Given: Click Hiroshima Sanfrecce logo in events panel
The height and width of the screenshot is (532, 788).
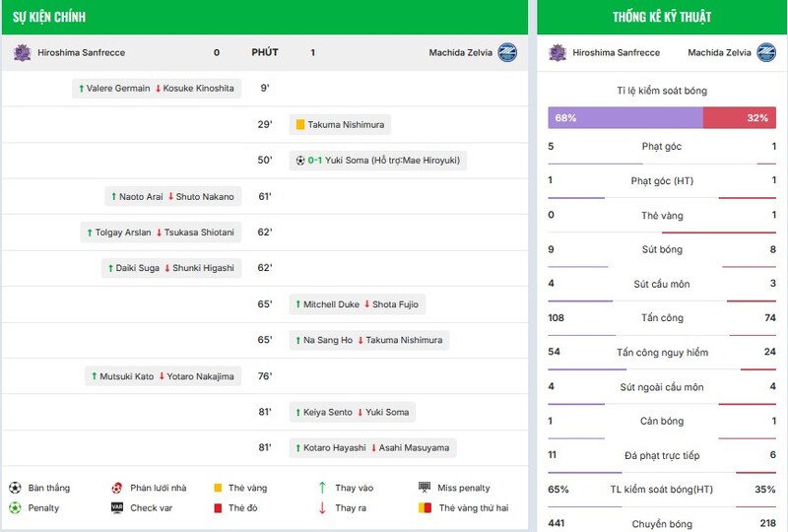Looking at the screenshot, I should 22,52.
